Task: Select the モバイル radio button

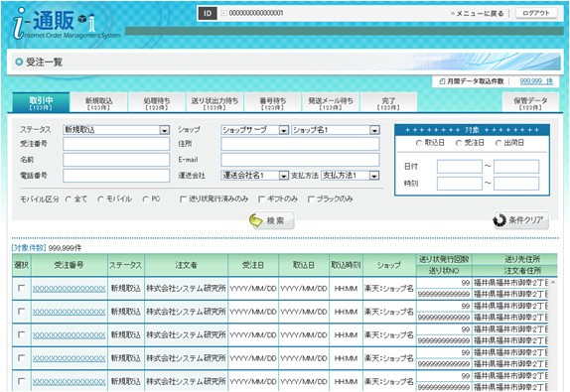Action: pyautogui.click(x=100, y=199)
